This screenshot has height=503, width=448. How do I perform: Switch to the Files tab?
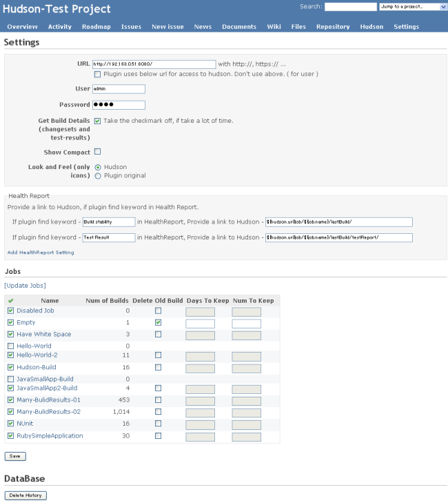pyautogui.click(x=298, y=27)
